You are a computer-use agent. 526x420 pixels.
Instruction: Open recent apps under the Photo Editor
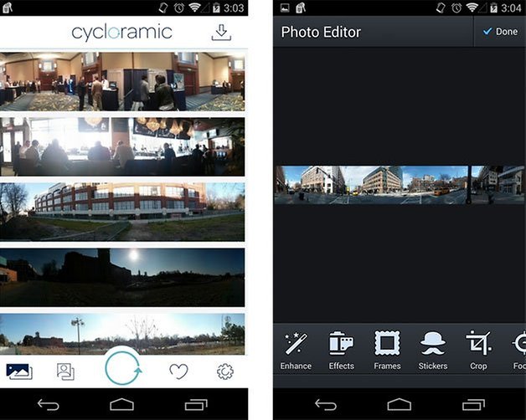click(473, 405)
